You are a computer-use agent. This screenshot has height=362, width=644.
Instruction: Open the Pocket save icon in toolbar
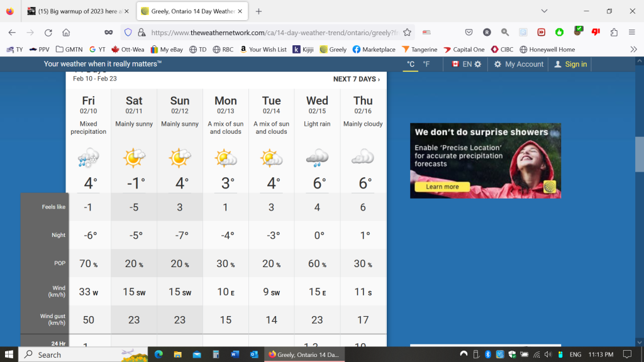tap(469, 33)
